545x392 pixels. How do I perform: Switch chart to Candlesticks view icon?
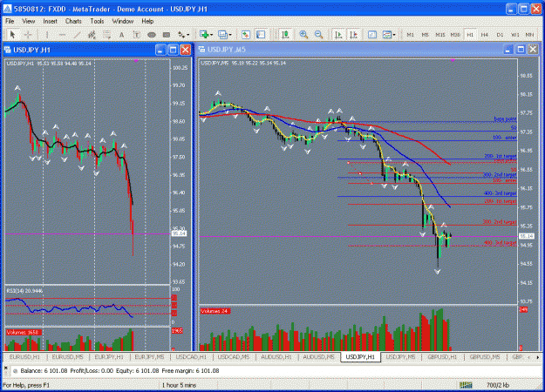[x=285, y=34]
